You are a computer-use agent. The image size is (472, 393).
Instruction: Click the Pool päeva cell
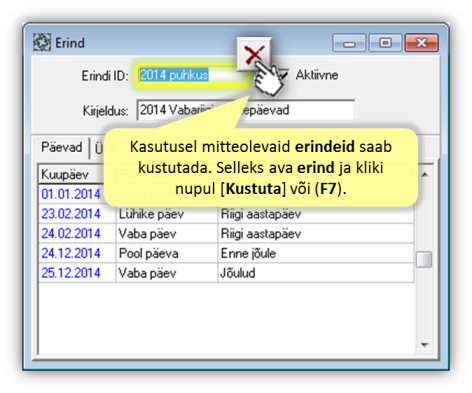167,253
